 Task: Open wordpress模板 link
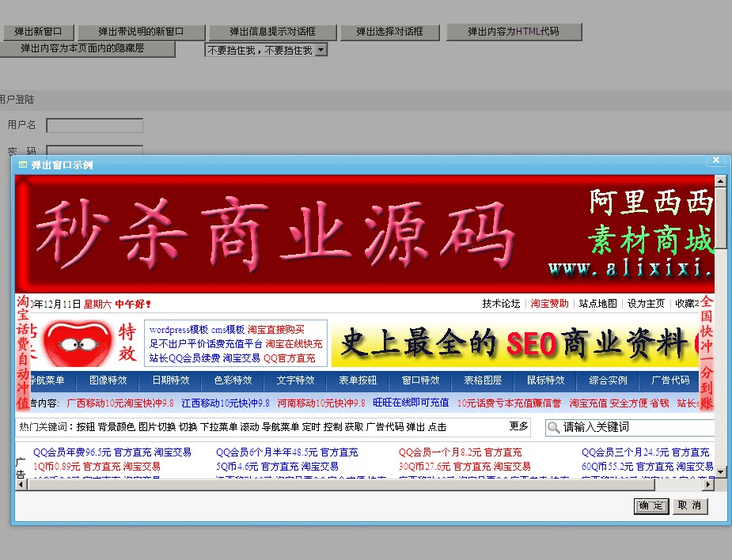click(179, 330)
